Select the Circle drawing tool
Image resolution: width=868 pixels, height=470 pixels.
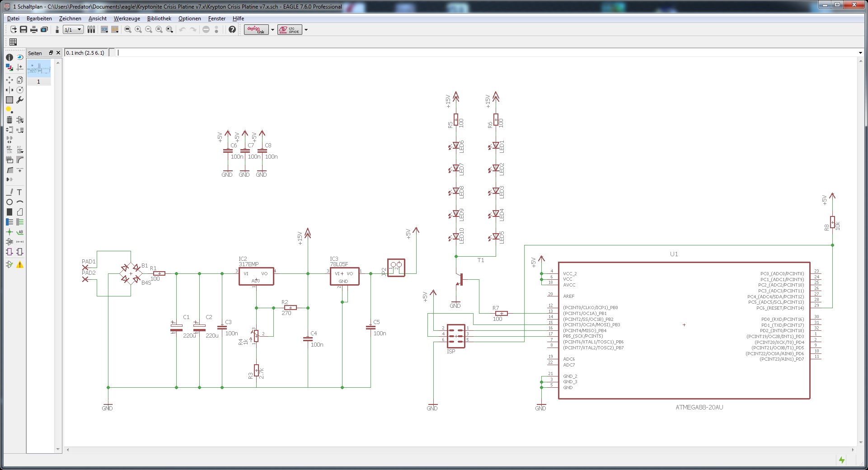[9, 202]
